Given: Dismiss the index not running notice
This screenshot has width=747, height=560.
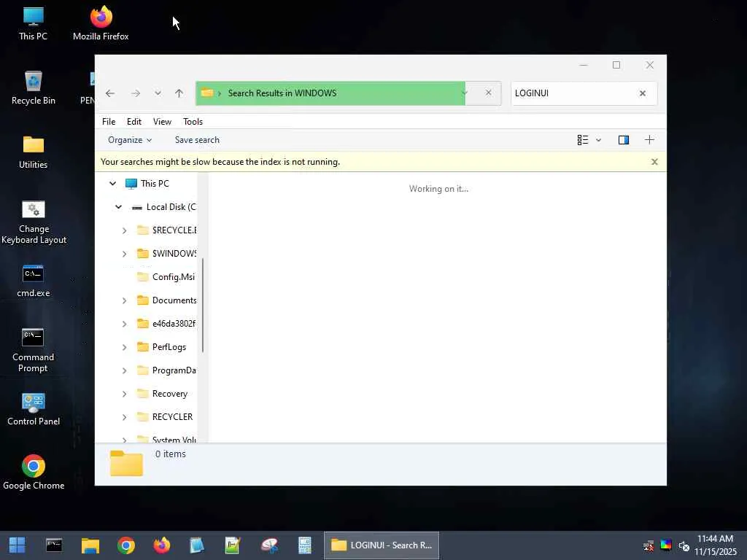Looking at the screenshot, I should [x=654, y=162].
